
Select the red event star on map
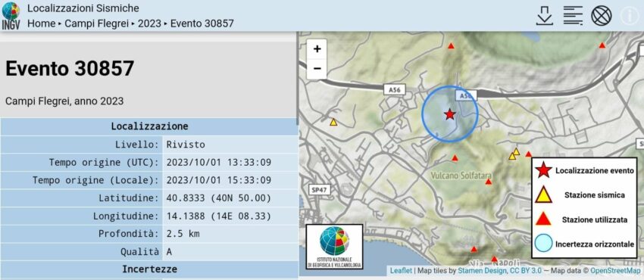450,114
